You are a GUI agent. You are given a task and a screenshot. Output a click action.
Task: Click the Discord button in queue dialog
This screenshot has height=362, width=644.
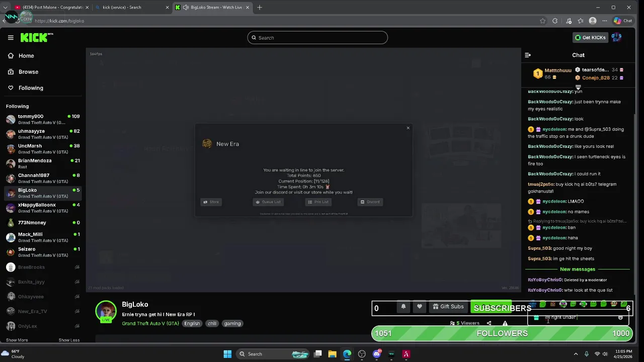pyautogui.click(x=370, y=202)
